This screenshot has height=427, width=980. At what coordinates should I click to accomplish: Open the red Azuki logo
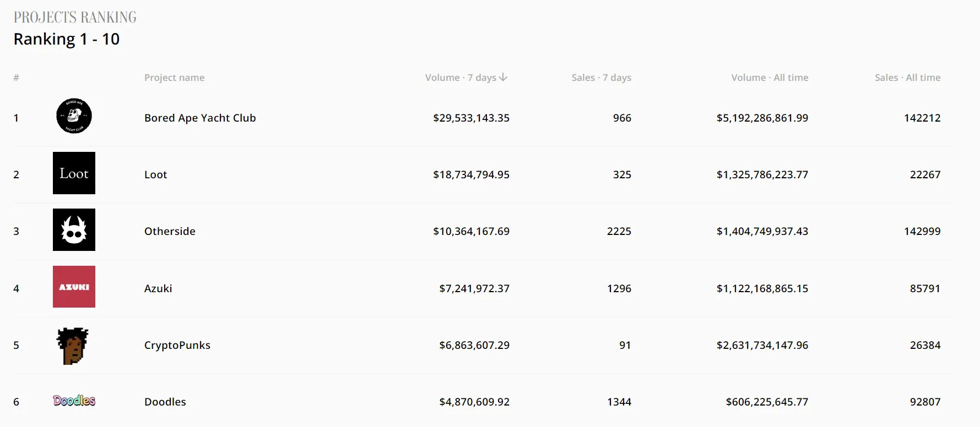pyautogui.click(x=74, y=287)
